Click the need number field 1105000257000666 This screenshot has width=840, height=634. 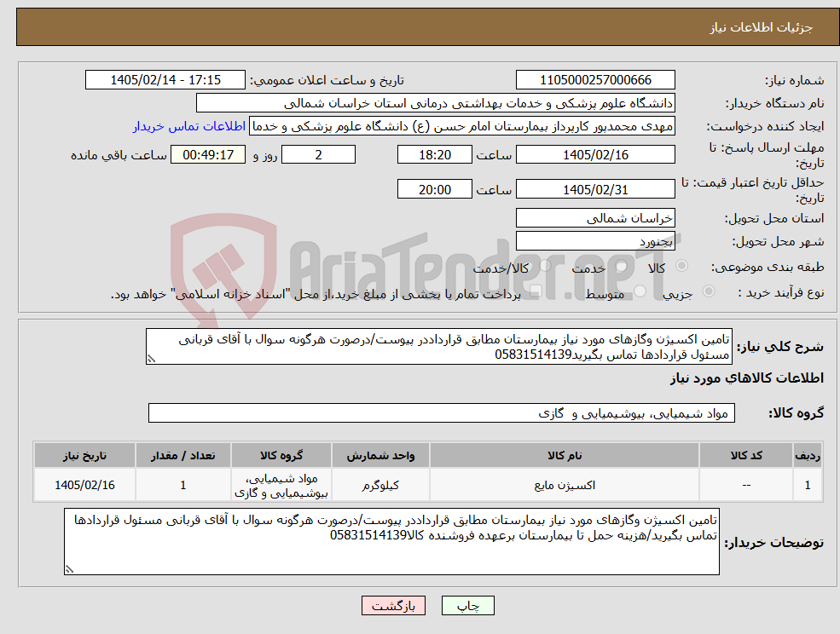pyautogui.click(x=595, y=80)
